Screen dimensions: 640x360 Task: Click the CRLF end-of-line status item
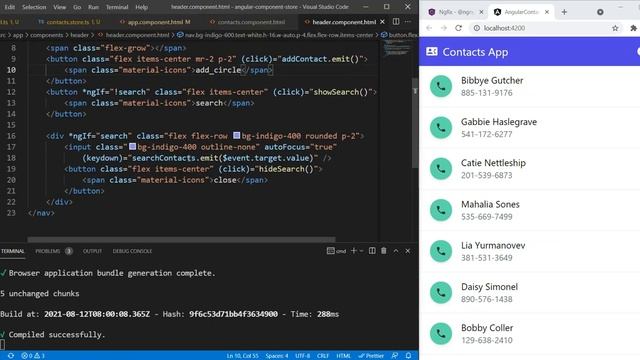(323, 356)
